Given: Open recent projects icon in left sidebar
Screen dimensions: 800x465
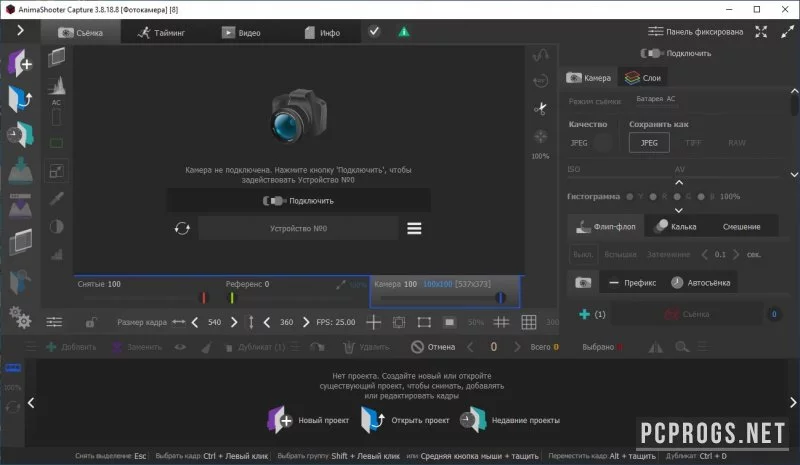Looking at the screenshot, I should point(20,135).
